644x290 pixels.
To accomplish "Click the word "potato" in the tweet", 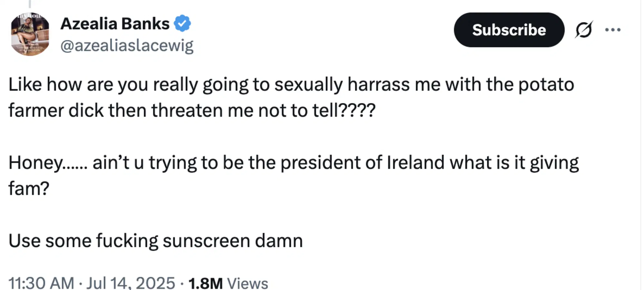I will point(546,85).
